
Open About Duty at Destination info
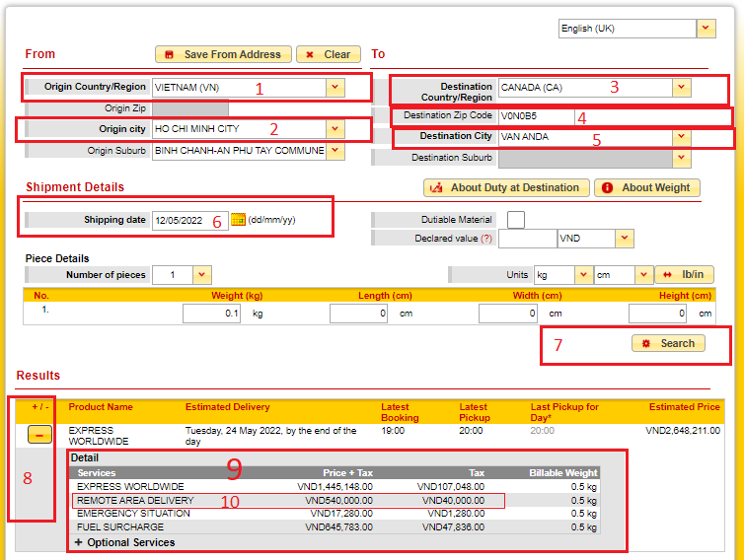(x=506, y=187)
